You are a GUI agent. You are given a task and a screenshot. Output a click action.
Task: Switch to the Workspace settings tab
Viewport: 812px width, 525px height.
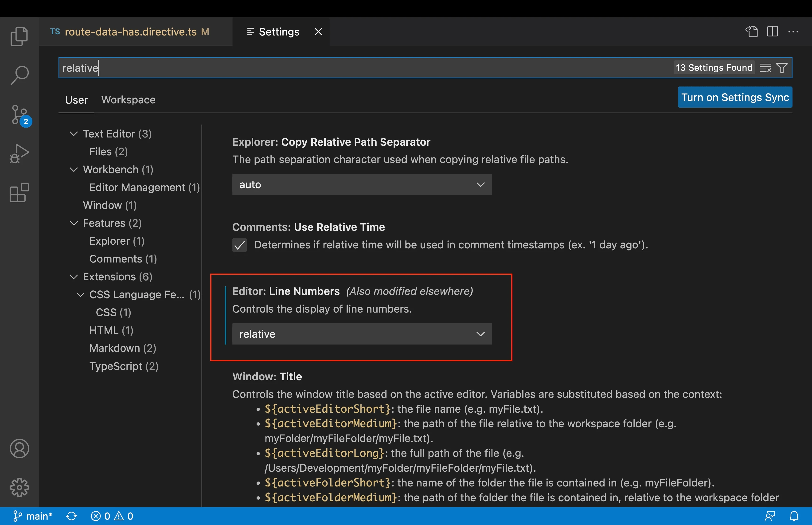(x=129, y=100)
